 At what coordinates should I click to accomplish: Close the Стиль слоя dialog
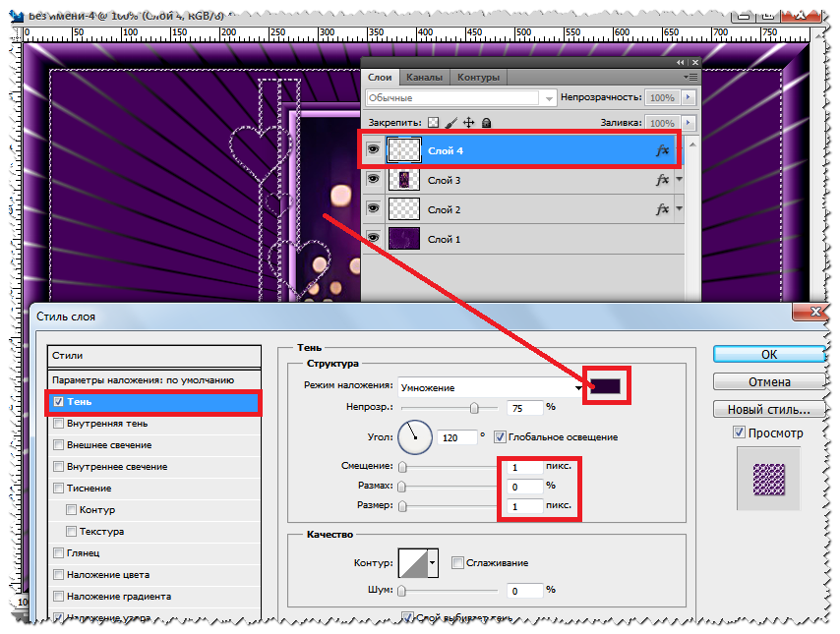(810, 312)
